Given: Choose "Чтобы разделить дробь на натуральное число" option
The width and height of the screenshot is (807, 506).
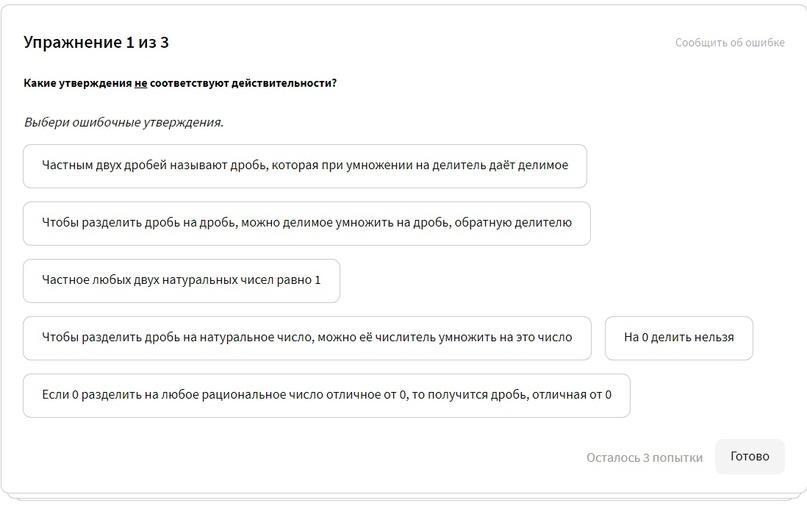Looking at the screenshot, I should pyautogui.click(x=306, y=338).
